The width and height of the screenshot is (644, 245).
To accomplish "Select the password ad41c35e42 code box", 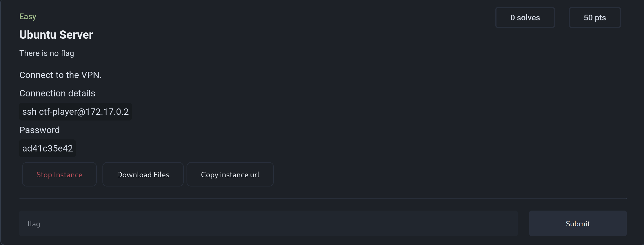I will pos(47,148).
